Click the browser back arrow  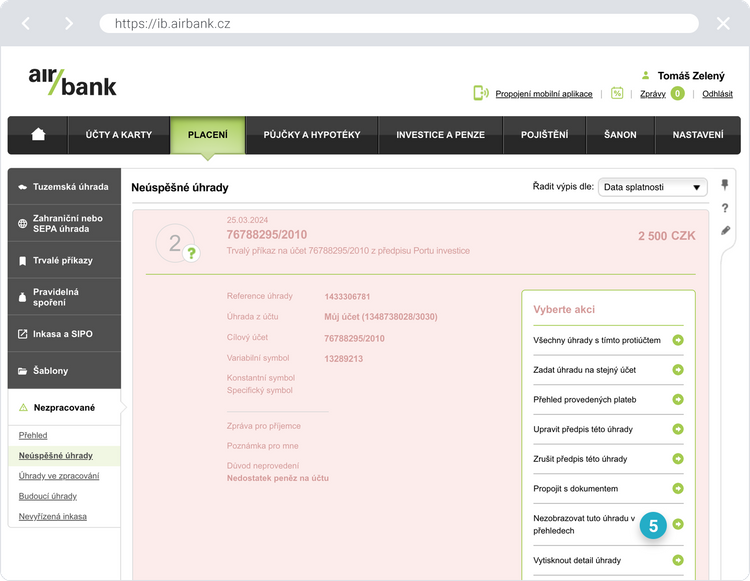click(x=26, y=23)
